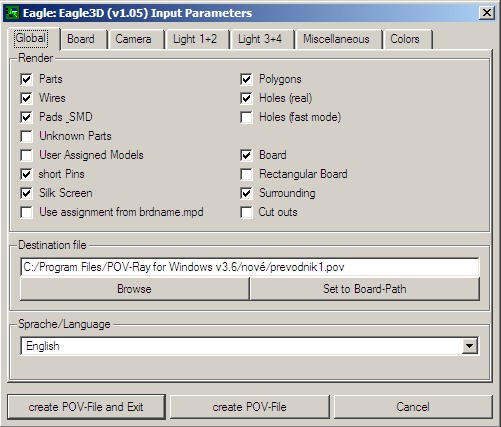The width and height of the screenshot is (501, 427).
Task: Click create POV-File and Exit button
Action: point(86,407)
